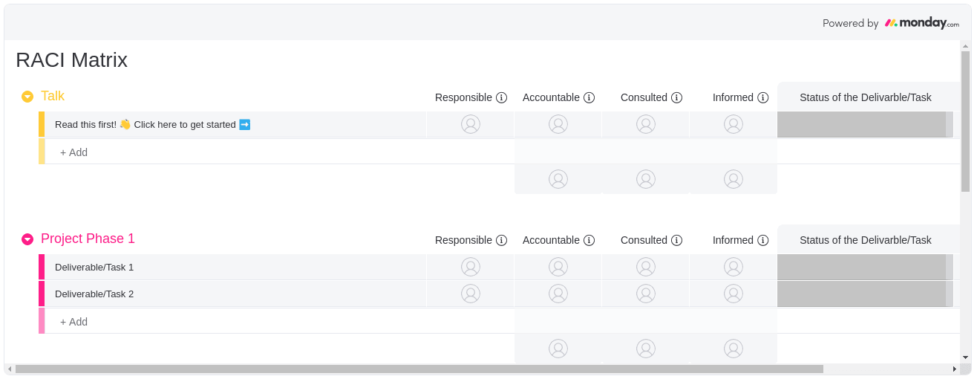
Task: Add a new item under Project Phase 1
Action: (73, 322)
